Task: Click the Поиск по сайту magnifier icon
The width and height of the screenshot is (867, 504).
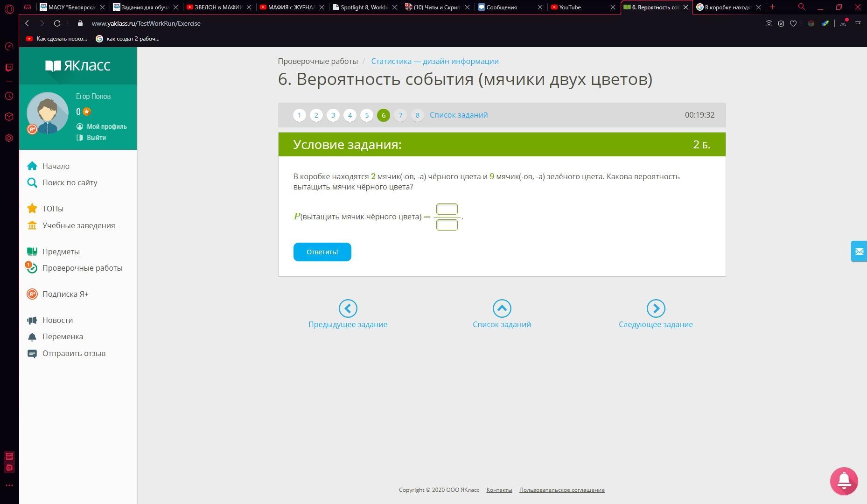Action: click(32, 182)
